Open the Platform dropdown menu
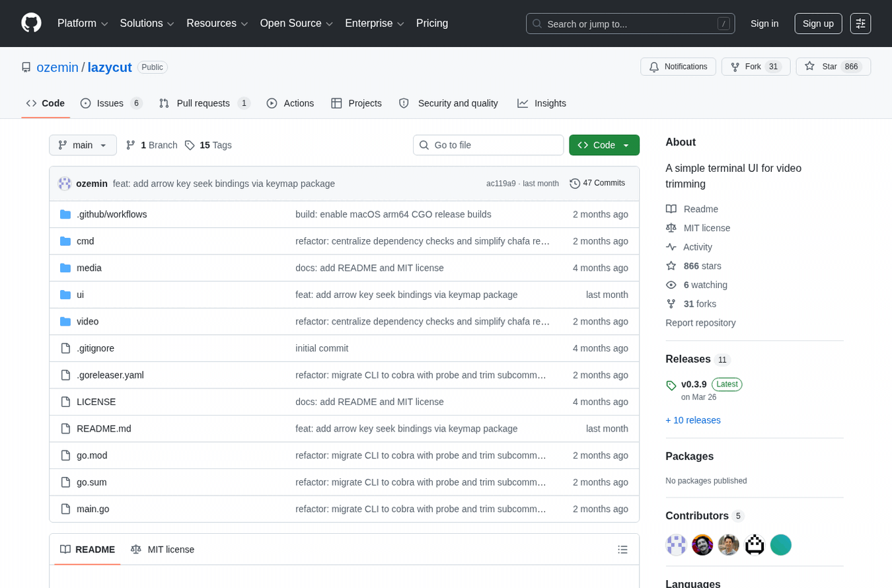The width and height of the screenshot is (892, 588). tap(83, 24)
